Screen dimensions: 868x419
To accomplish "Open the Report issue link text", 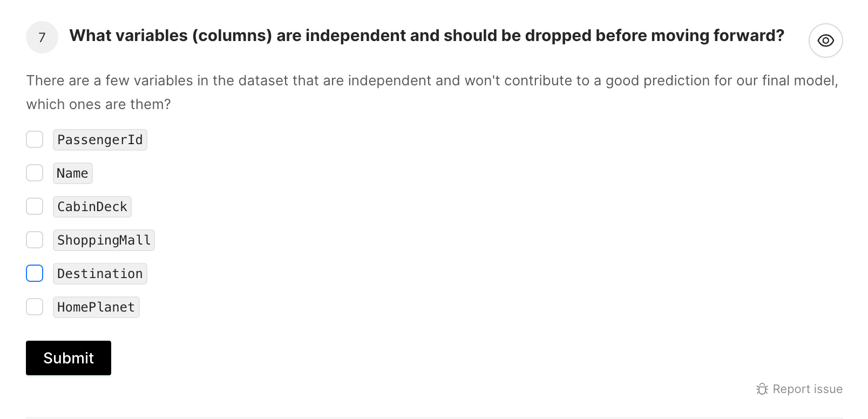I will [x=808, y=389].
